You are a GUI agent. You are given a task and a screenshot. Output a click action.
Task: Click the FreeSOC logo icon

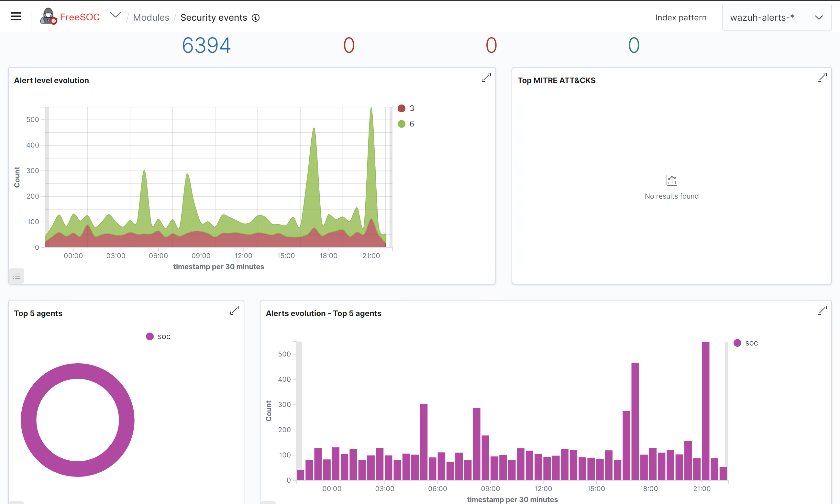[x=48, y=16]
